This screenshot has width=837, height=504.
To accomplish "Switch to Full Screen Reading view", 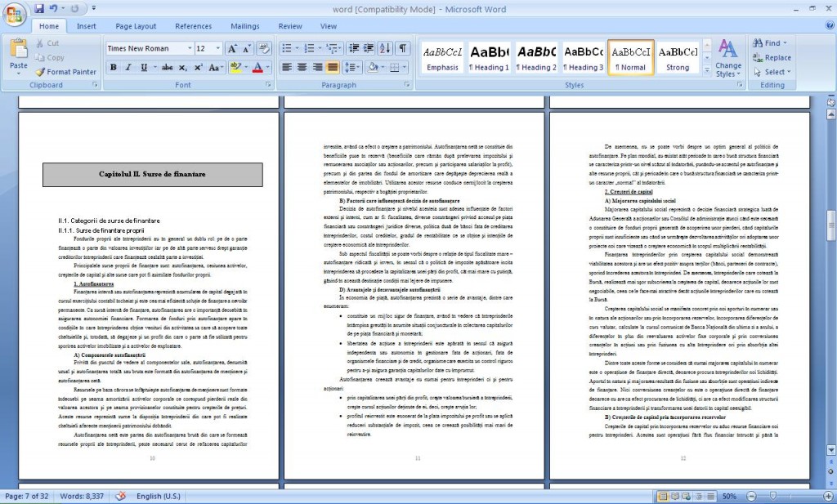I will pyautogui.click(x=674, y=496).
